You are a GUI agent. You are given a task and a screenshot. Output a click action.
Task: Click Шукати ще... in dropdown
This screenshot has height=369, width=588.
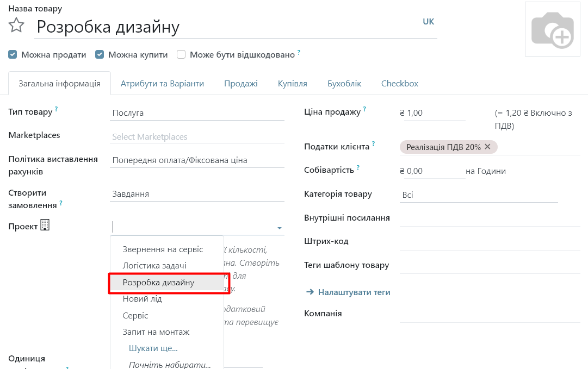153,348
